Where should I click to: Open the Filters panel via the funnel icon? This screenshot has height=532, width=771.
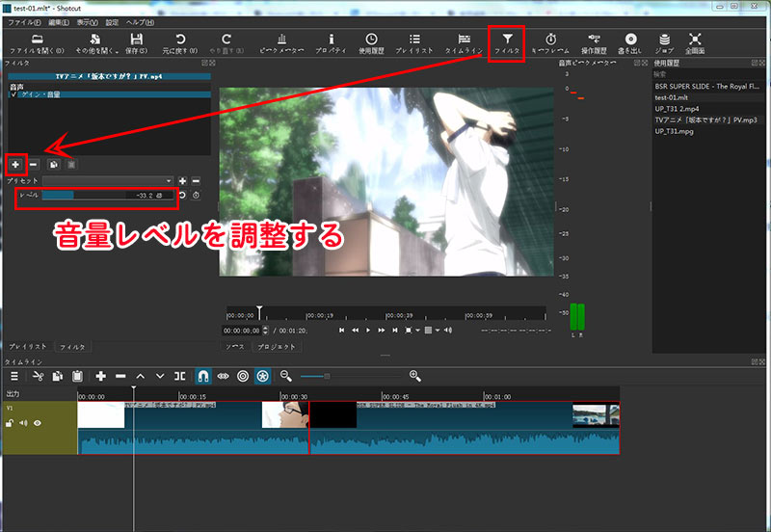[x=507, y=43]
